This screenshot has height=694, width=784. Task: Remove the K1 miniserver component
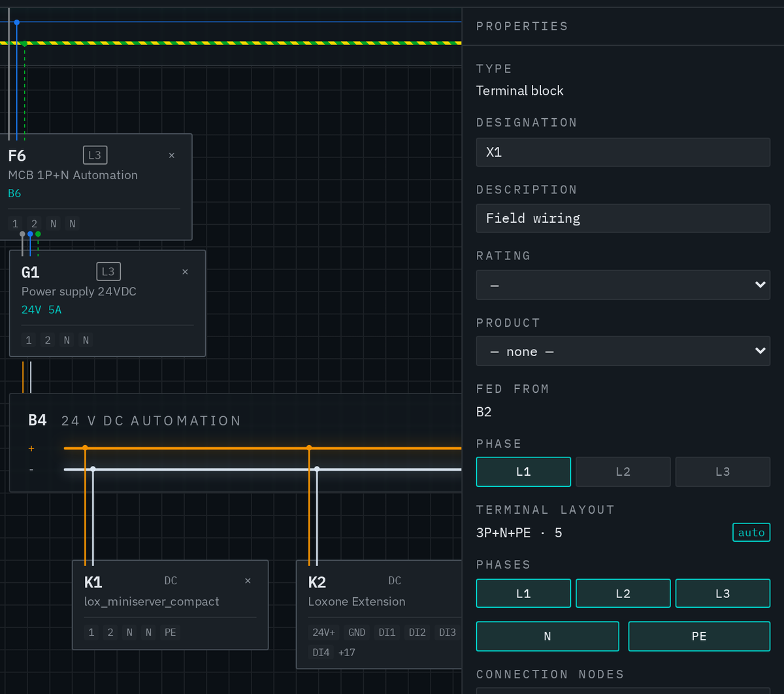[248, 581]
